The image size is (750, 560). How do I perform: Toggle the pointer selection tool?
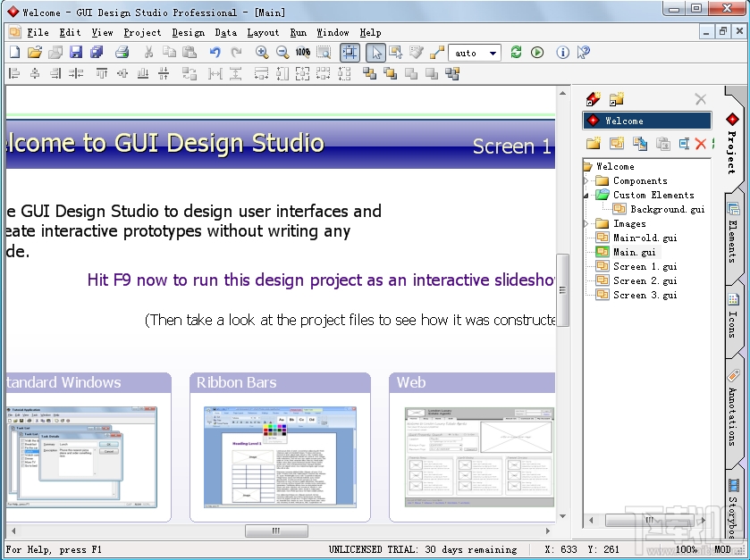376,53
